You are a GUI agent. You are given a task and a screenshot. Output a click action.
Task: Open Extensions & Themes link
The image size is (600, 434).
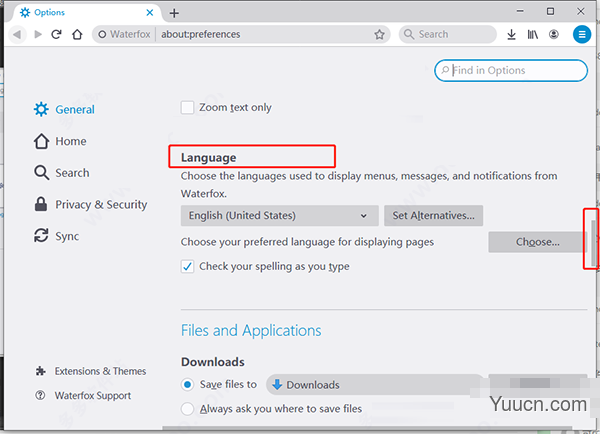91,371
